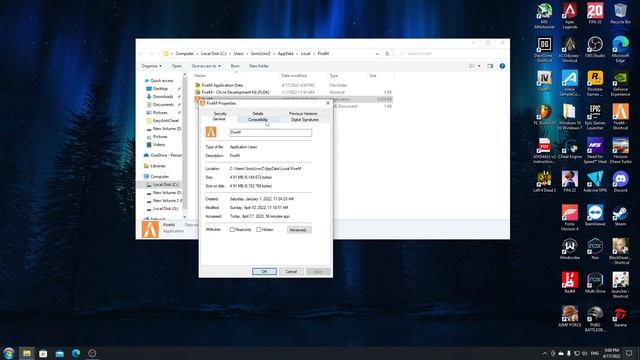The width and height of the screenshot is (640, 360).
Task: Select Libraries in the navigation pane
Action: [158, 166]
